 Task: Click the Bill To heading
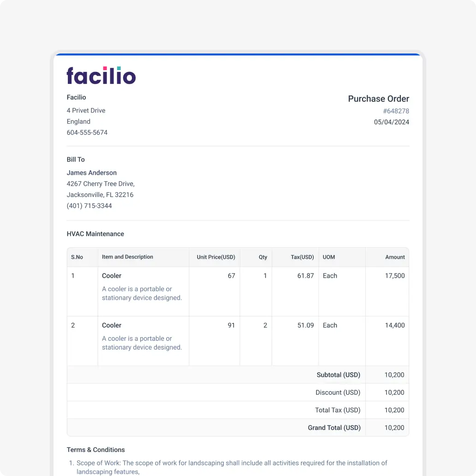tap(76, 160)
